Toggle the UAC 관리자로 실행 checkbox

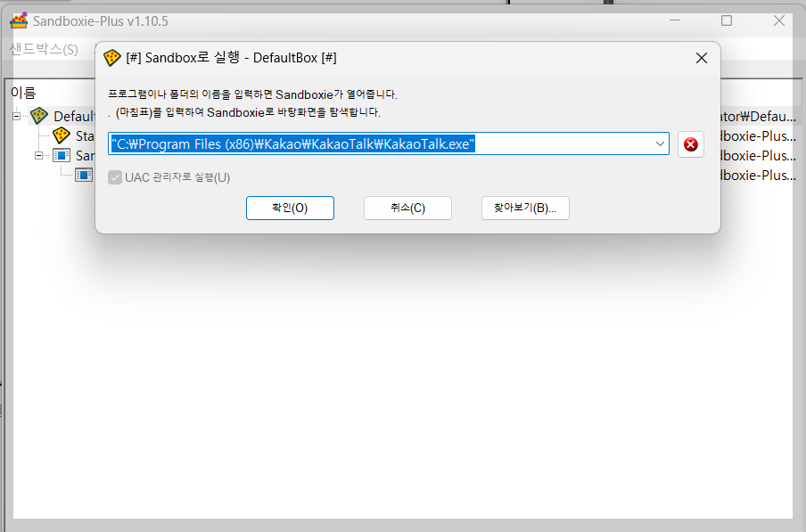pos(115,177)
